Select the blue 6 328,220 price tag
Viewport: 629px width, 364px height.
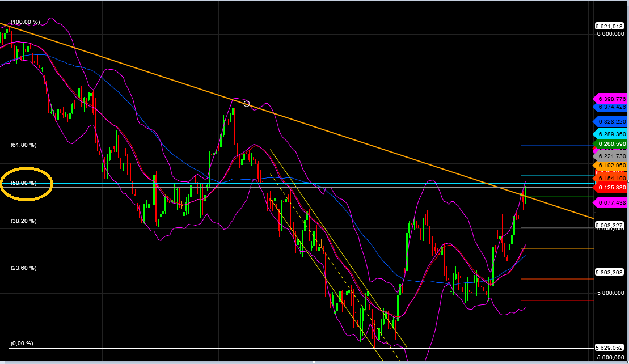(610, 121)
